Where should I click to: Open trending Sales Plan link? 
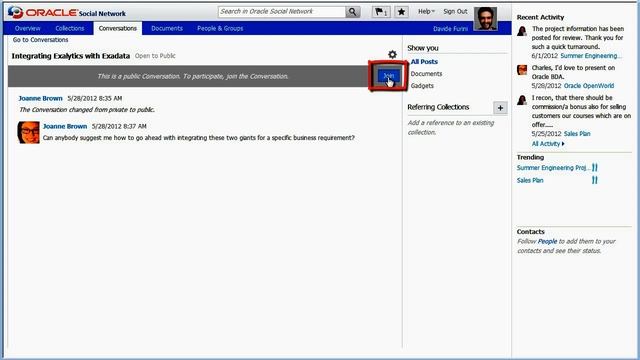click(530, 180)
